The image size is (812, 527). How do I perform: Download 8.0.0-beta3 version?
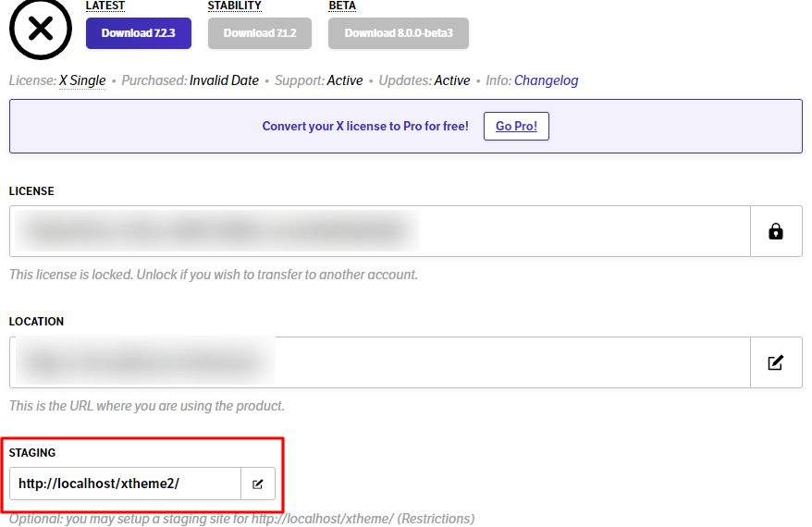coord(399,33)
